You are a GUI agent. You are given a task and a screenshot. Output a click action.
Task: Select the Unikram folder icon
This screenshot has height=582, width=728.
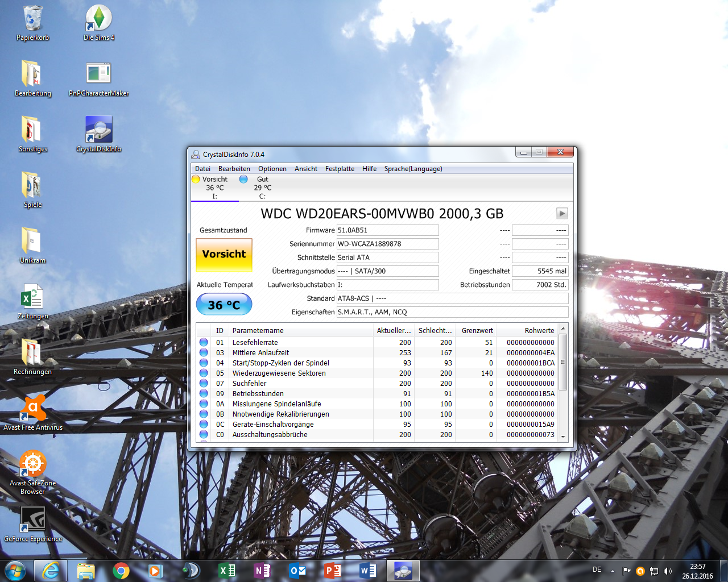tap(33, 246)
